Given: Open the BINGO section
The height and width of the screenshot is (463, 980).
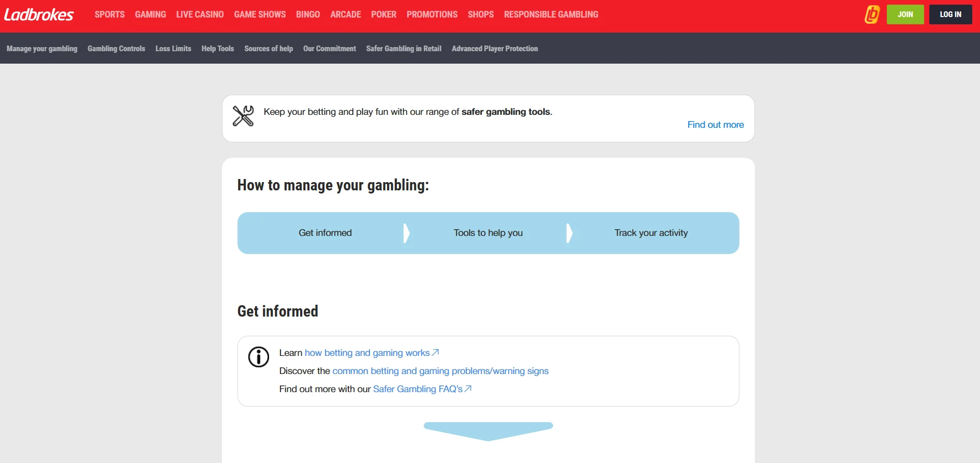Looking at the screenshot, I should [308, 14].
